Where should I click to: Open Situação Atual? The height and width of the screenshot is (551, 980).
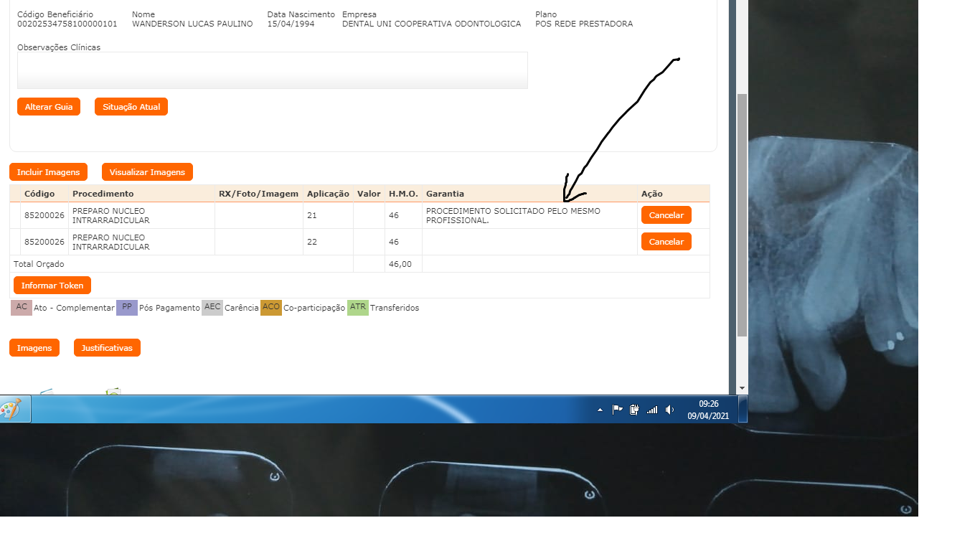point(131,107)
